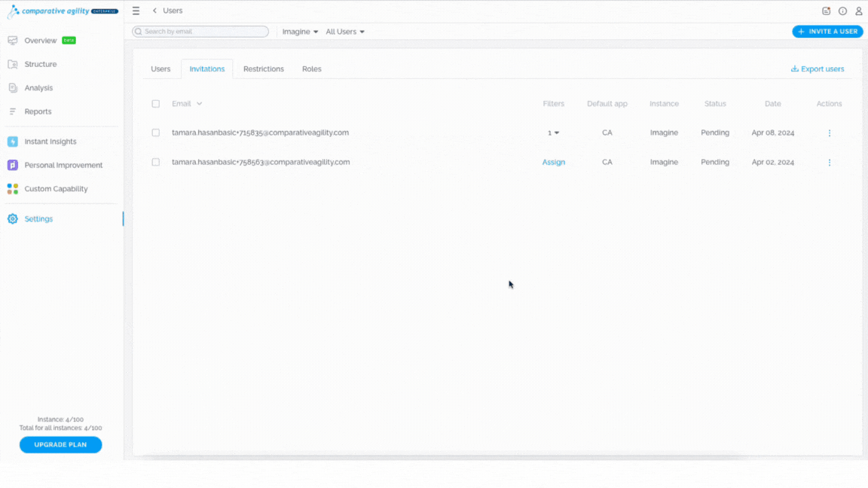Open actions menu for 758563 invitation
This screenshot has width=868, height=488.
(830, 162)
